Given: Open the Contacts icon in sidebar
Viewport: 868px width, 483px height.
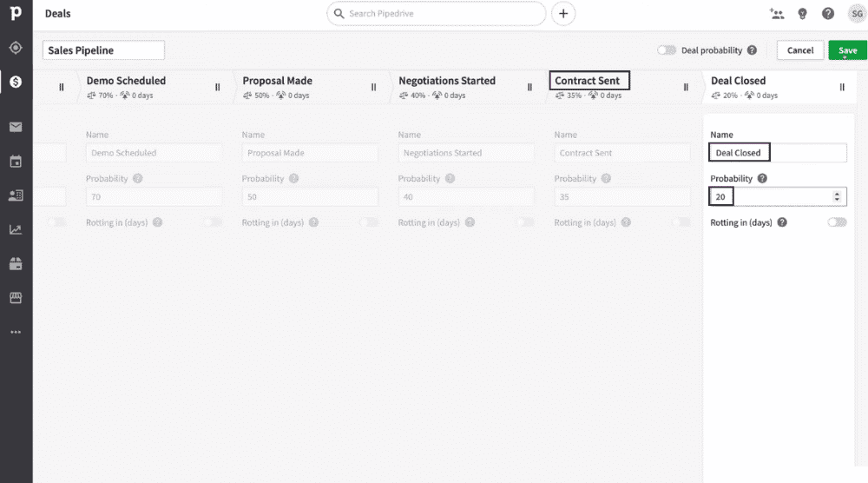Looking at the screenshot, I should (16, 195).
